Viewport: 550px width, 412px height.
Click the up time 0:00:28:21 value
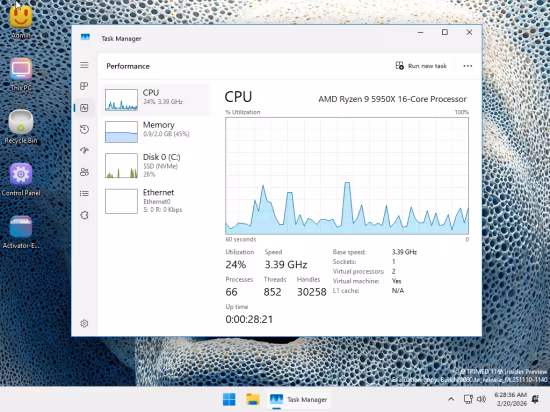(x=249, y=319)
